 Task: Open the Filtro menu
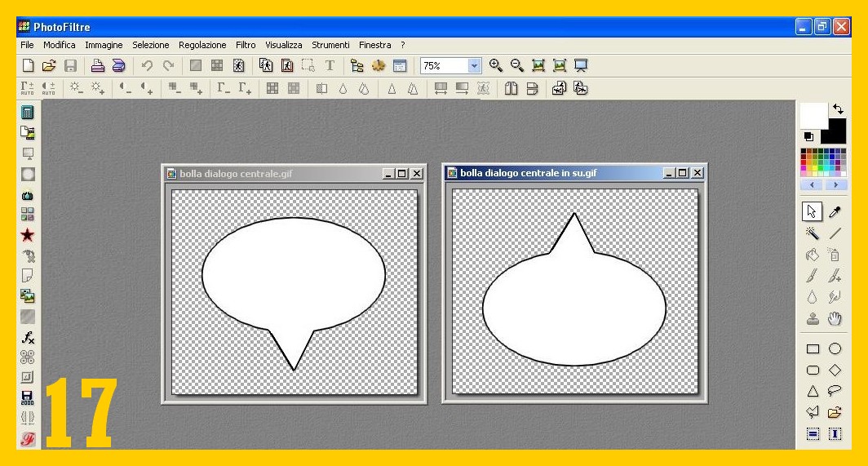point(246,45)
